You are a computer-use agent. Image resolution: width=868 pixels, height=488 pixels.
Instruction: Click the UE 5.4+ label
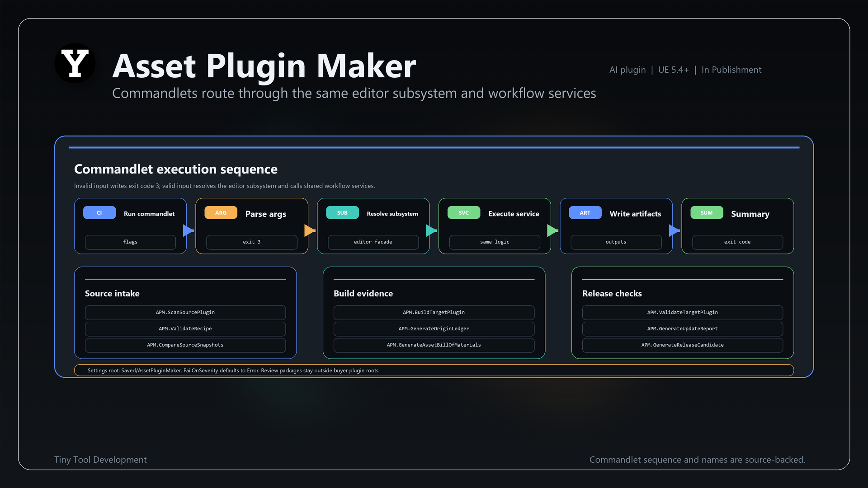tap(674, 70)
